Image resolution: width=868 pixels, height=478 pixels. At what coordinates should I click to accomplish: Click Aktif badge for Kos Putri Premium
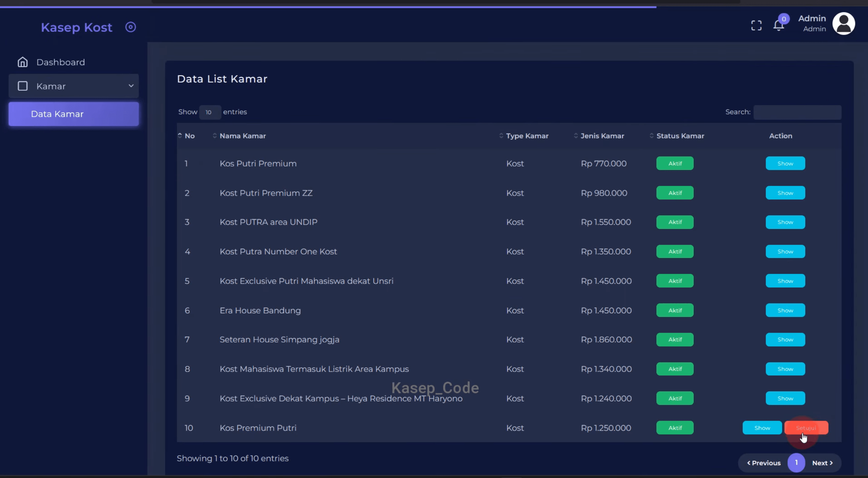pyautogui.click(x=675, y=163)
